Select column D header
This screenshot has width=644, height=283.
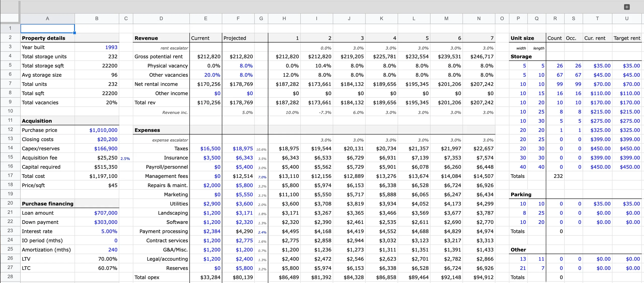pos(161,18)
